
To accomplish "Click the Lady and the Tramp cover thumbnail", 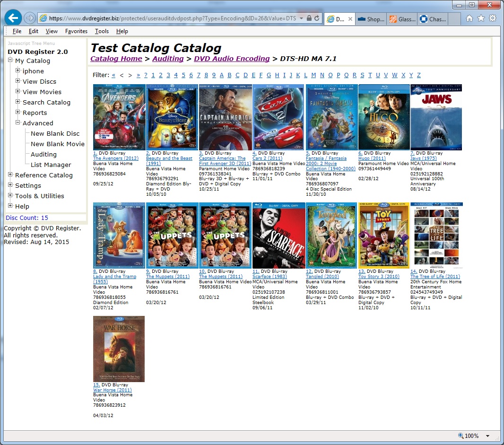I will click(x=119, y=236).
